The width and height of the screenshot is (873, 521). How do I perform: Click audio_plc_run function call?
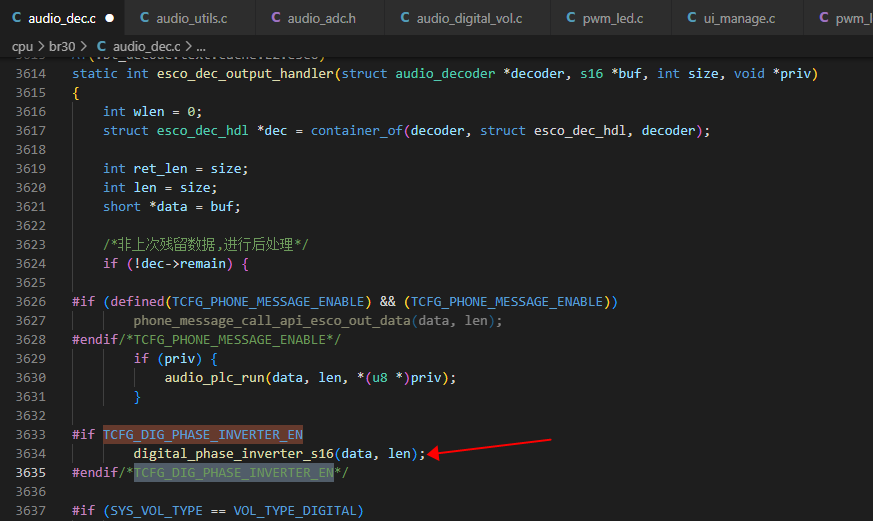pyautogui.click(x=214, y=377)
